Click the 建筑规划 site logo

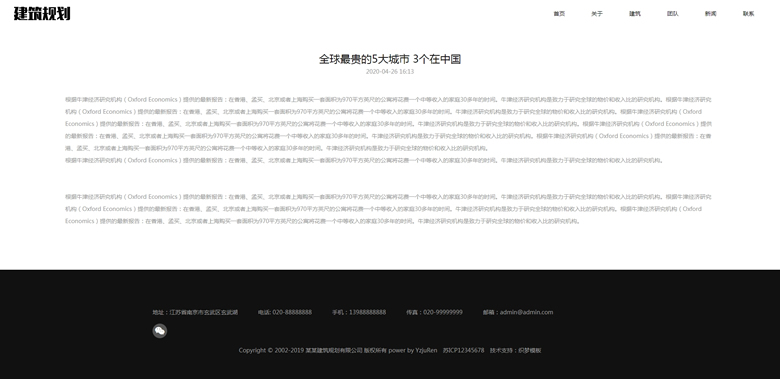[x=42, y=13]
